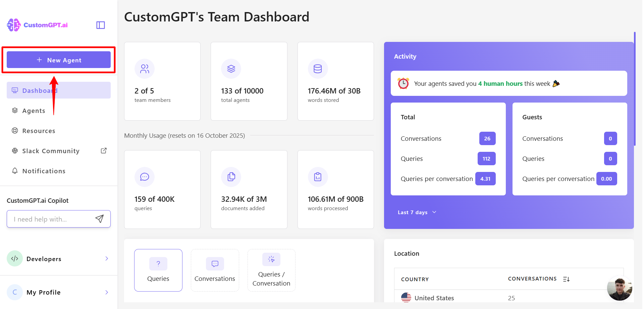Open the Developers menu entry
This screenshot has width=644, height=309.
click(59, 258)
